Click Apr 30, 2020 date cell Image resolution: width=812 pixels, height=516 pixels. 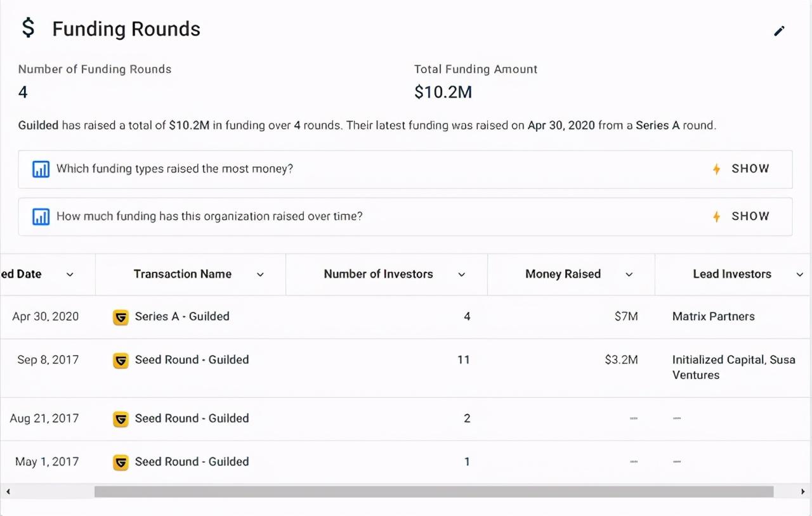click(46, 316)
